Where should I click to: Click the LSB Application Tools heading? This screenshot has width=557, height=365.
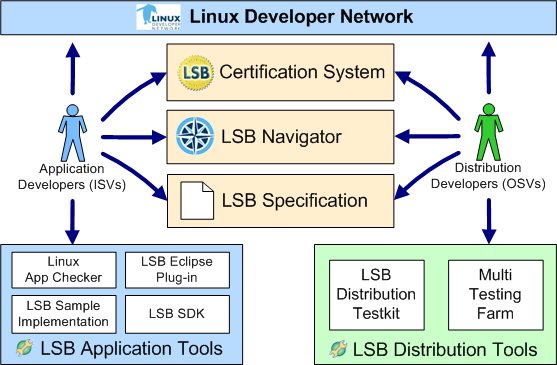pyautogui.click(x=131, y=348)
